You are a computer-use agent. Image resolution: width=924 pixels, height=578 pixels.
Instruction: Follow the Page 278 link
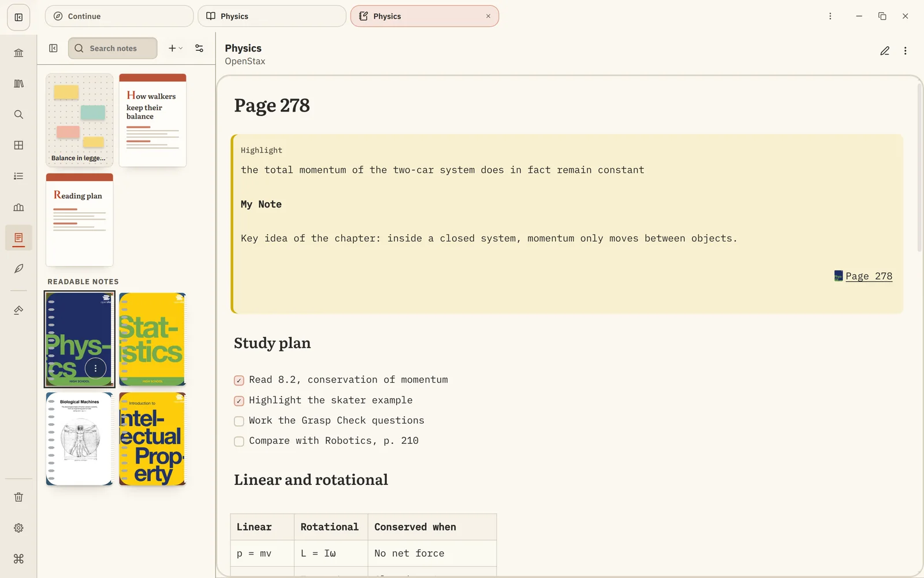(x=869, y=276)
